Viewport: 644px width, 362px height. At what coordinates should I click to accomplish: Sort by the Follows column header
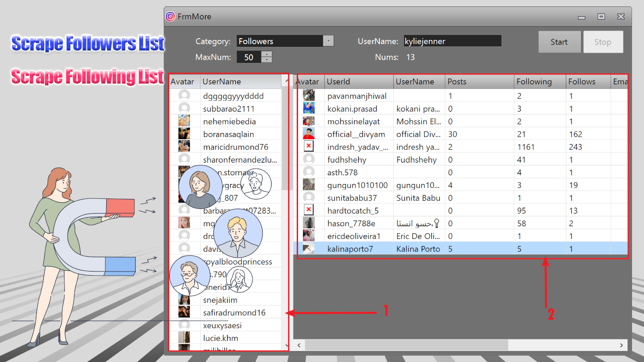588,82
